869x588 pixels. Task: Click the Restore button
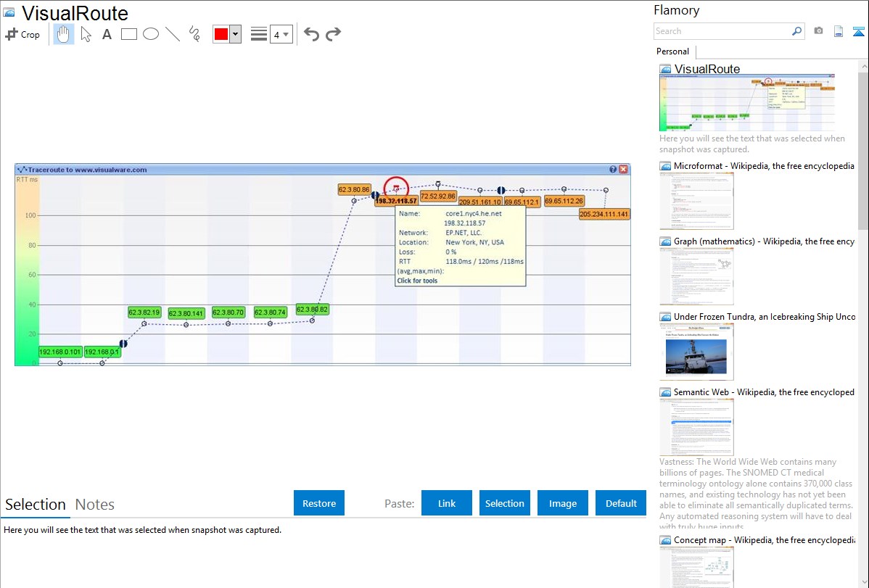coord(319,503)
